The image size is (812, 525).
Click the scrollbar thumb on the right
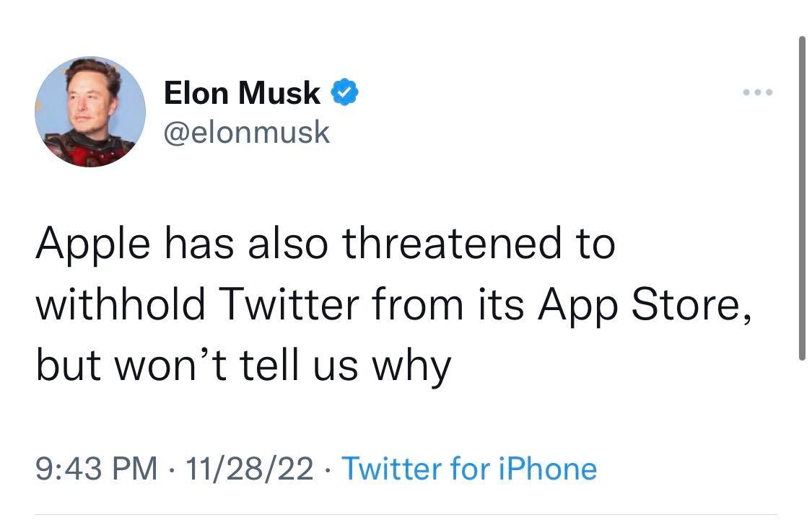[801, 196]
